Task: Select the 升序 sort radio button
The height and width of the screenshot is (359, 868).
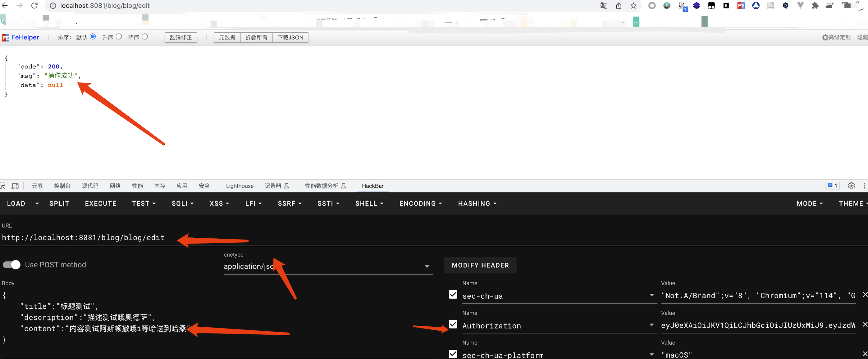Action: pyautogui.click(x=119, y=37)
